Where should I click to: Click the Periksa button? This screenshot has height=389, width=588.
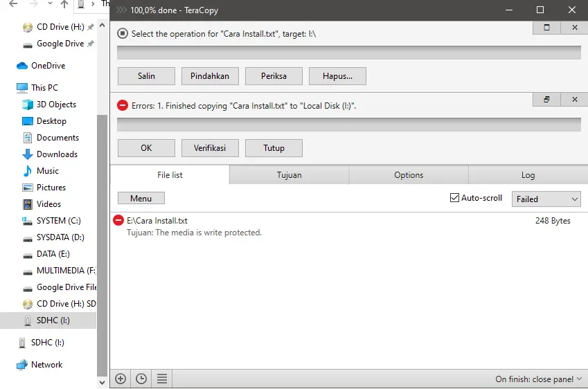click(x=274, y=76)
